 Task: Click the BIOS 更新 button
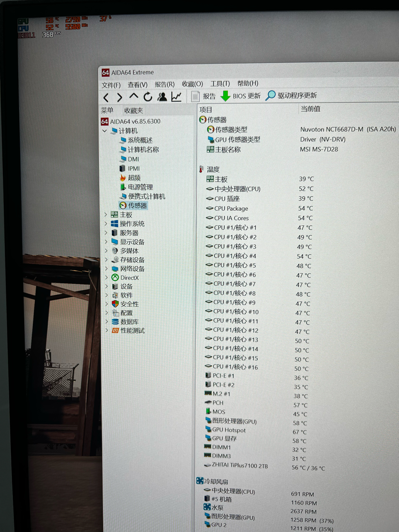240,96
